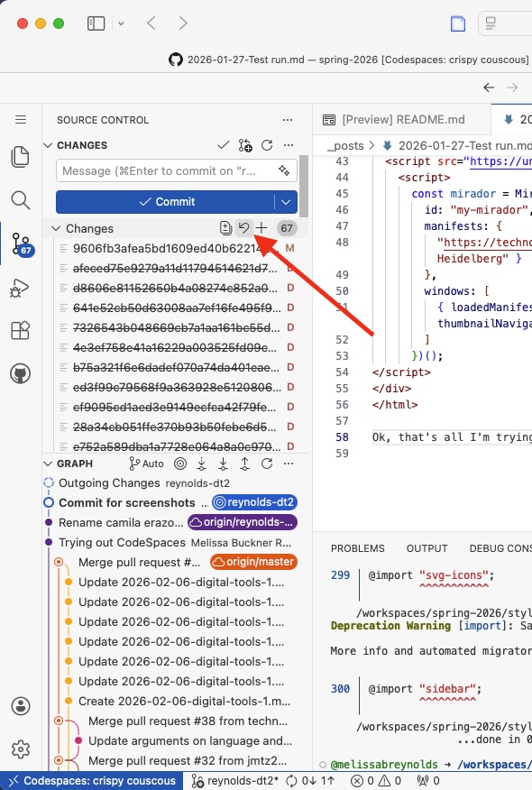Select deleted file afeced75e9279a11d11794514621d7
This screenshot has width=532, height=790.
pos(177,268)
